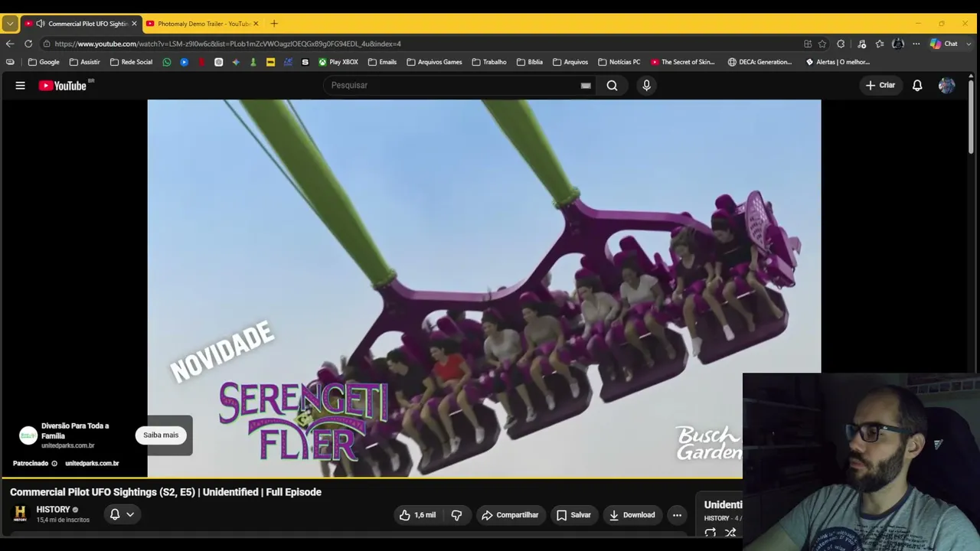Open the browser settings and more menu
This screenshot has height=551, width=980.
coord(916,44)
